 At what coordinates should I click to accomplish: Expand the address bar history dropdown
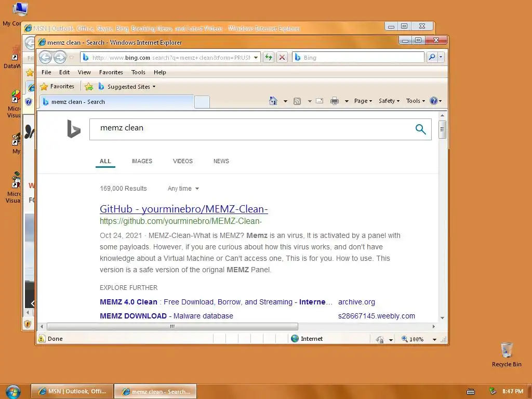(x=256, y=57)
